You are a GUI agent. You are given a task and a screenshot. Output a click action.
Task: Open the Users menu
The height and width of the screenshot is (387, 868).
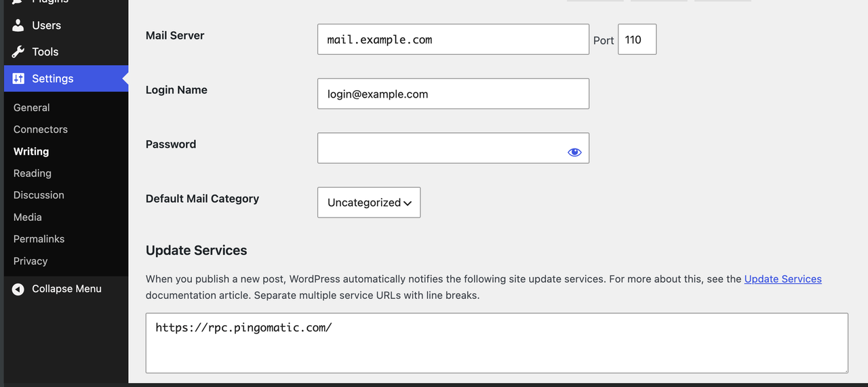click(x=66, y=25)
